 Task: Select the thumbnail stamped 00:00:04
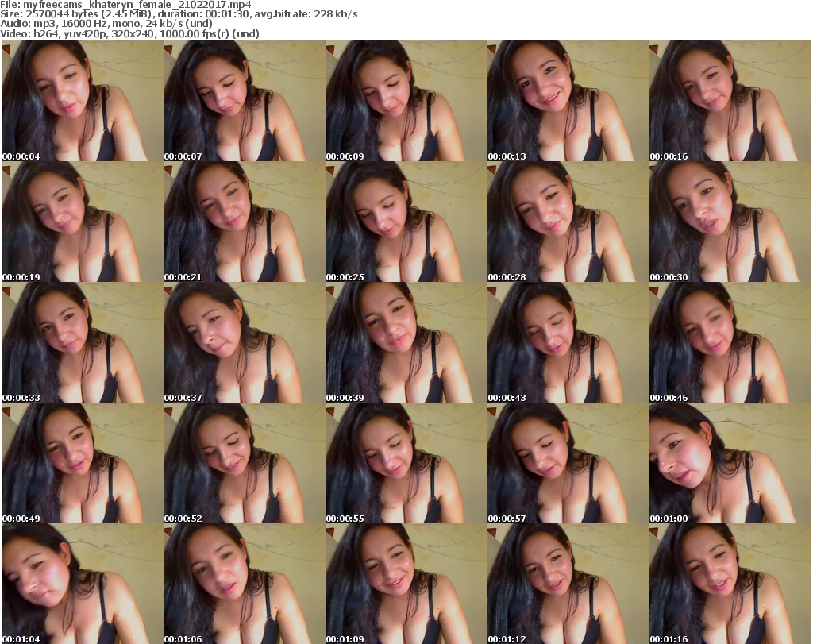(x=82, y=101)
